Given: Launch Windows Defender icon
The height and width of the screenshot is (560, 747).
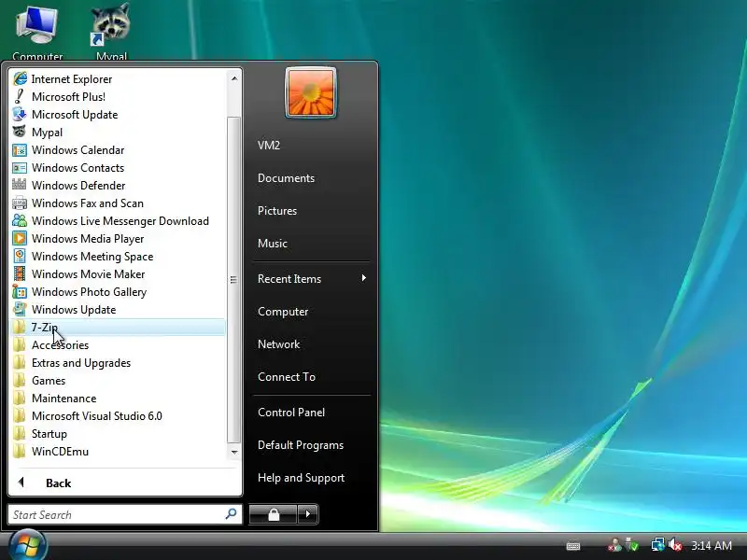Looking at the screenshot, I should [x=20, y=185].
